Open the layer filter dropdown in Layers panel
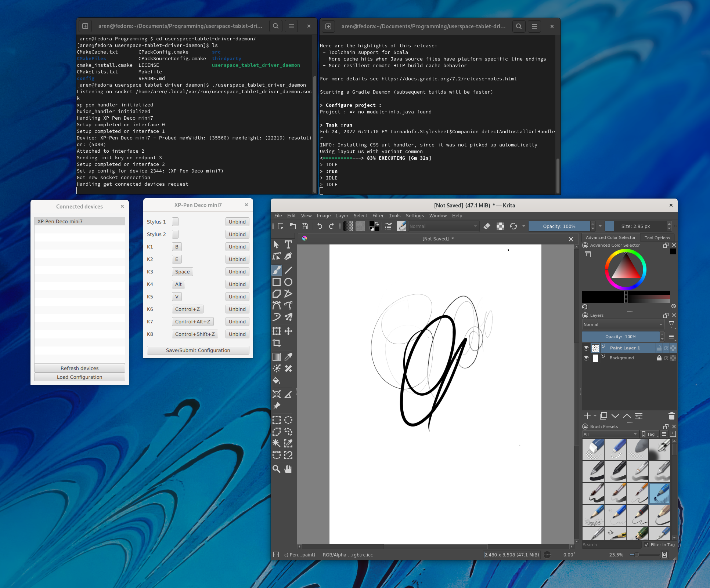 pos(672,324)
